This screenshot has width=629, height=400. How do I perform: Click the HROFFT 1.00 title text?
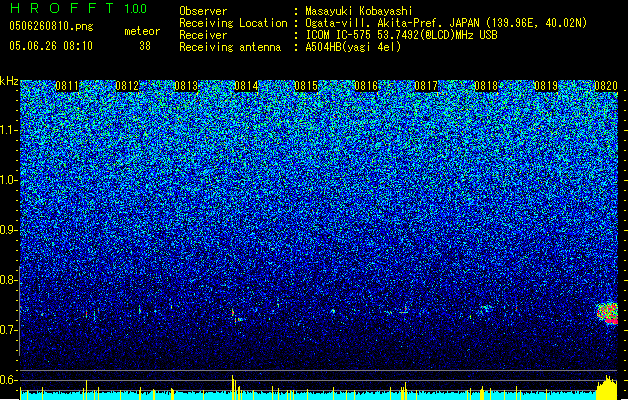click(79, 8)
